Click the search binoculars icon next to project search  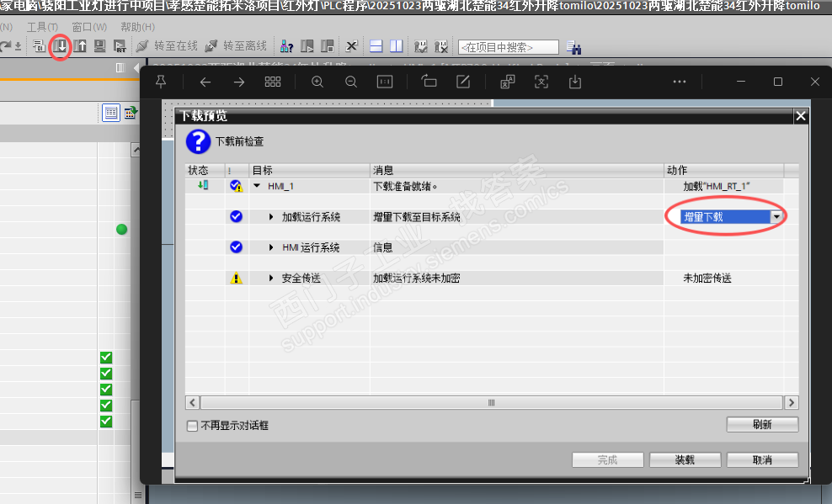pos(573,47)
